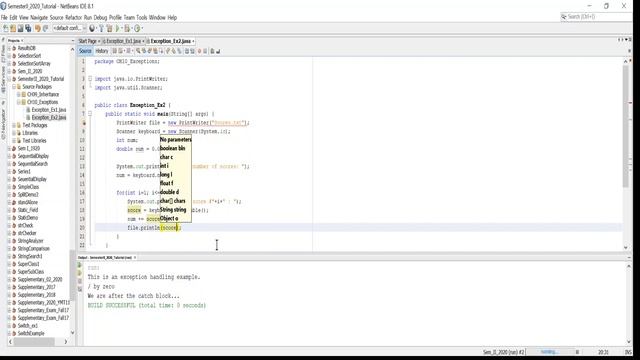Open the File menu

(x=4, y=18)
